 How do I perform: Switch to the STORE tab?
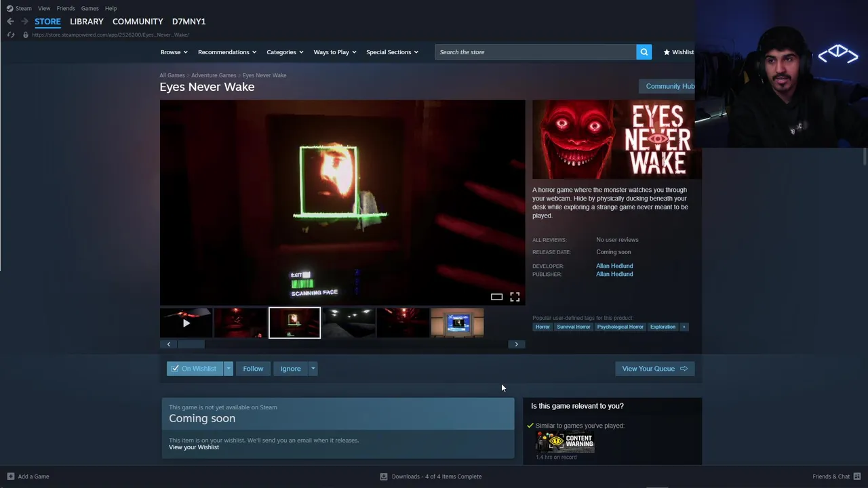point(47,22)
